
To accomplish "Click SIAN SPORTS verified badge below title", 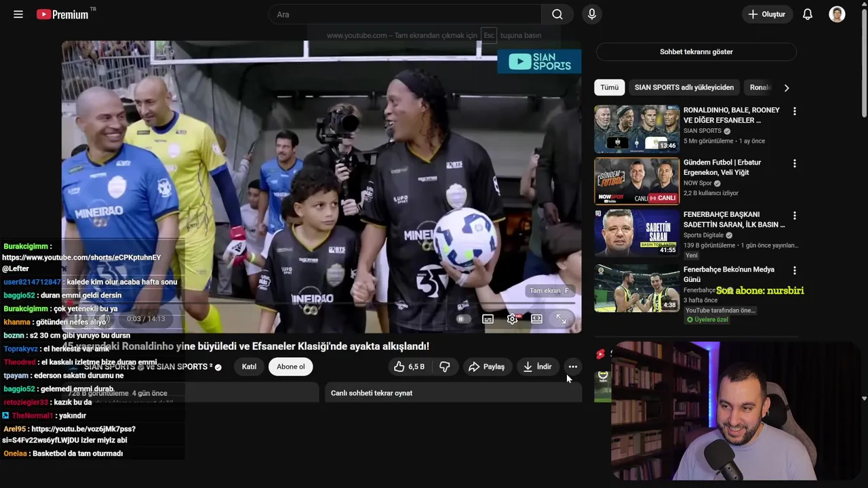I will pyautogui.click(x=218, y=367).
